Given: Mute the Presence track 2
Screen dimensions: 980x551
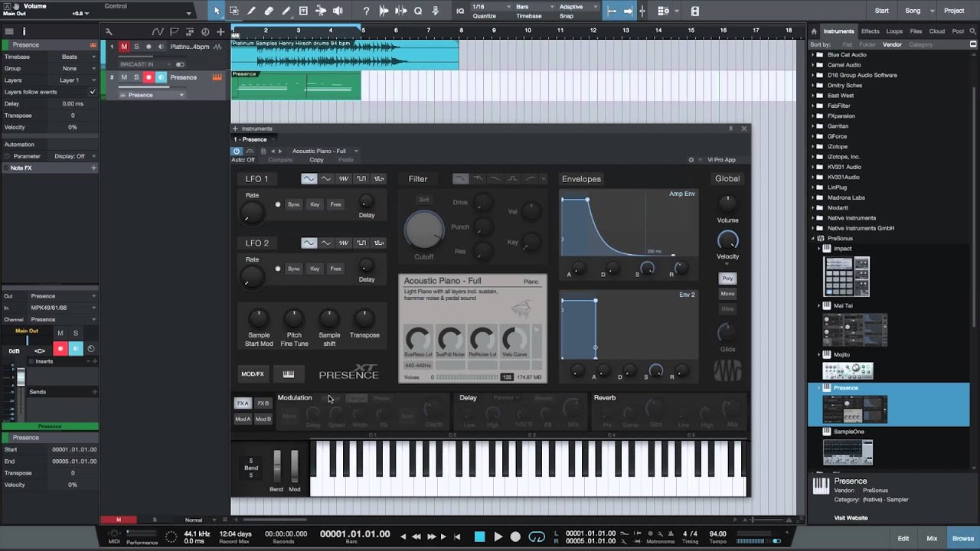Looking at the screenshot, I should [124, 77].
